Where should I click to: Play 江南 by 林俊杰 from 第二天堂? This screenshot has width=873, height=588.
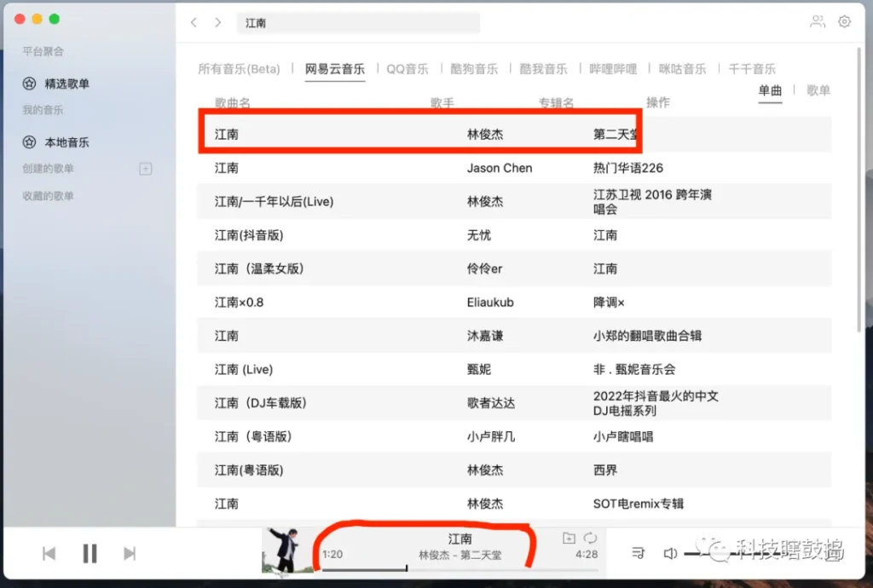(x=514, y=134)
